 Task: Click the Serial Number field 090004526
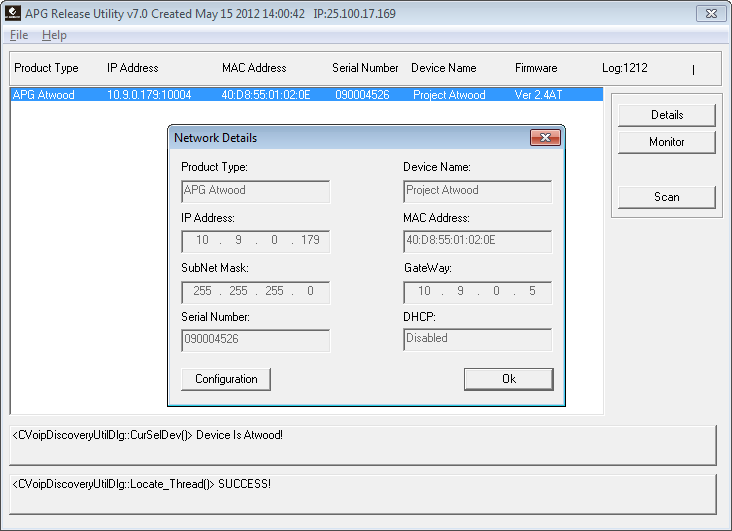coord(255,340)
